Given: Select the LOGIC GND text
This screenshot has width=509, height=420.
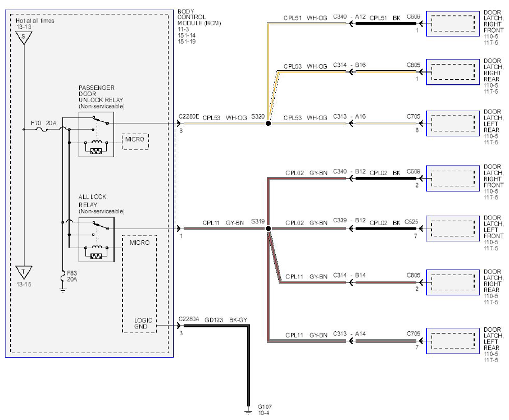Looking at the screenshot, I should pyautogui.click(x=143, y=323).
